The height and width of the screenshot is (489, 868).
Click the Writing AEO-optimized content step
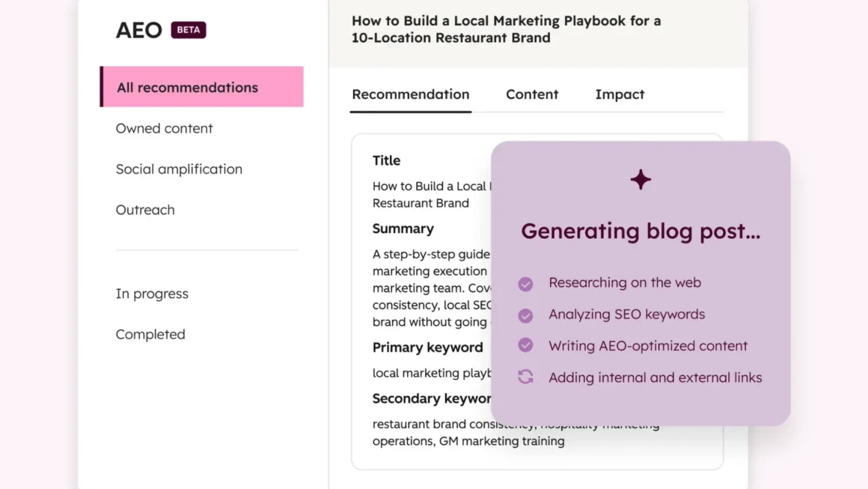648,345
